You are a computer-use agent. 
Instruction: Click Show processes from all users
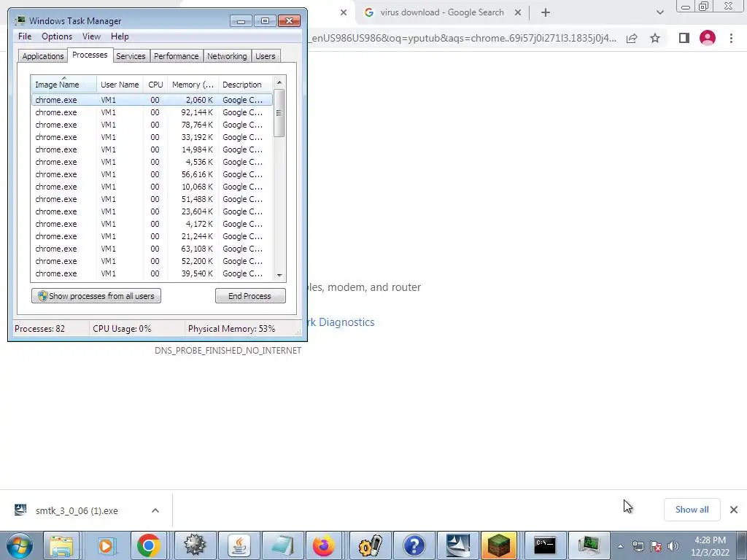point(96,296)
